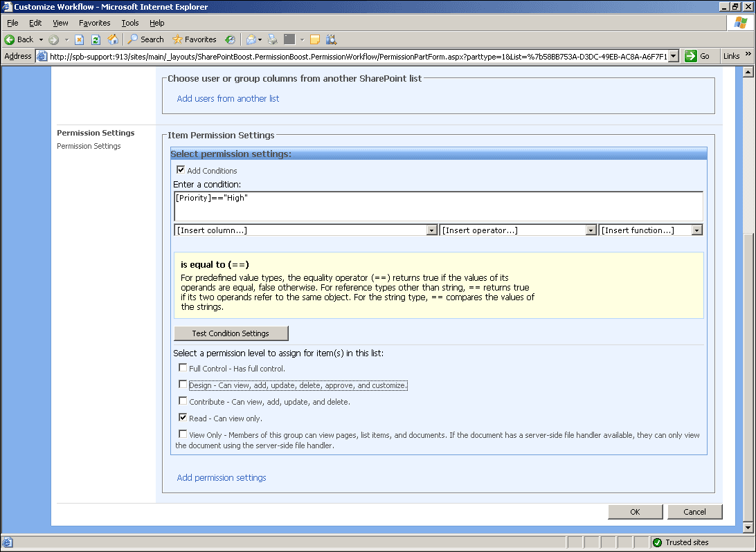Uncheck the Add Conditions checkbox
This screenshot has width=756, height=552.
(181, 169)
